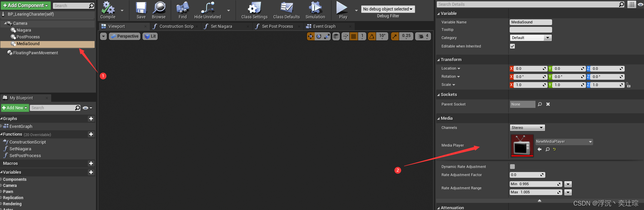This screenshot has width=644, height=210.
Task: Open viewport options dropdown arrow
Action: [x=103, y=36]
